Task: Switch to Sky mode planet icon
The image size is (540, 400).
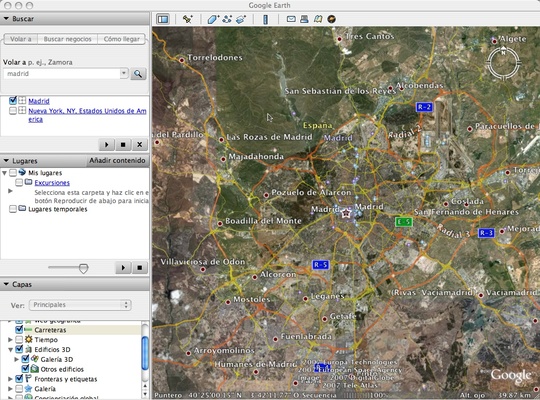Action: (x=331, y=19)
